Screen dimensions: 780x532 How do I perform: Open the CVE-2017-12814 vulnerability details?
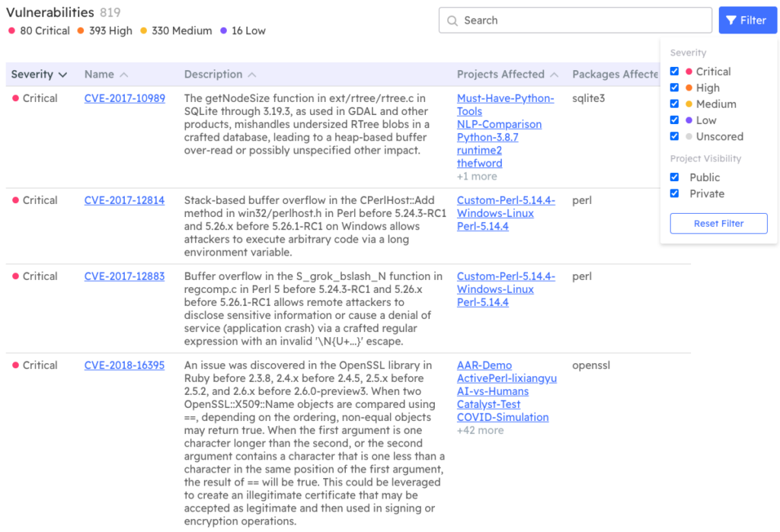click(124, 200)
